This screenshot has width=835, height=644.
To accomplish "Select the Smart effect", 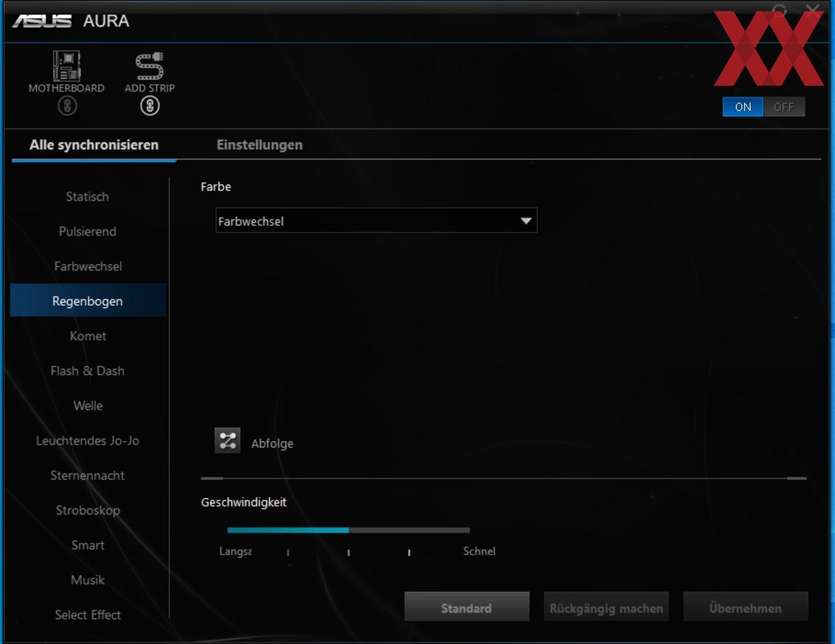I will tap(87, 545).
